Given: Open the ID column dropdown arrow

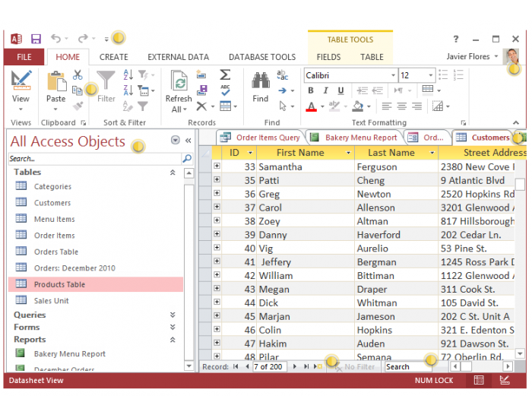Looking at the screenshot, I should (x=250, y=153).
